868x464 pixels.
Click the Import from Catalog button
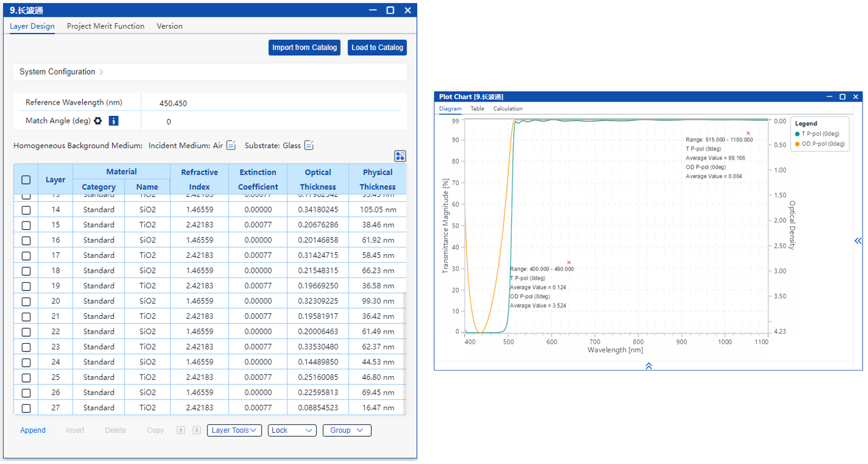coord(304,47)
